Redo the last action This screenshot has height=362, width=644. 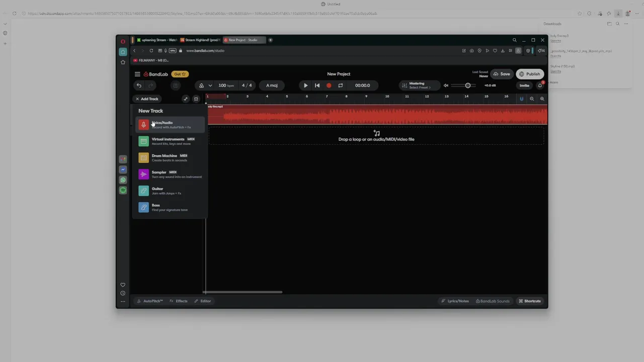point(150,85)
